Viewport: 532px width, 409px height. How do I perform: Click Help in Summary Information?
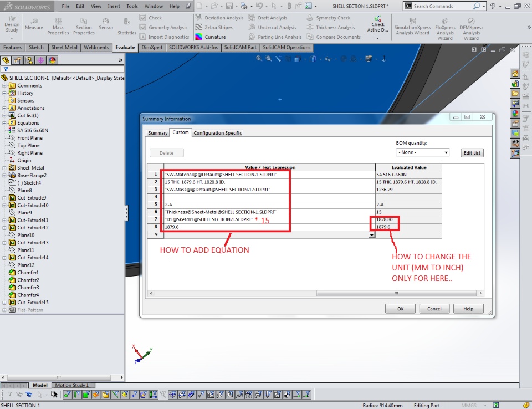coord(468,309)
